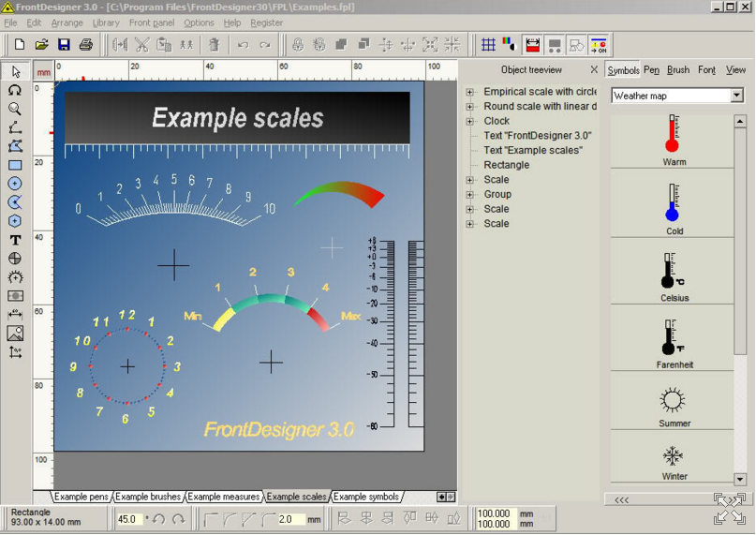Select the Text tool in left toolbar

15,240
